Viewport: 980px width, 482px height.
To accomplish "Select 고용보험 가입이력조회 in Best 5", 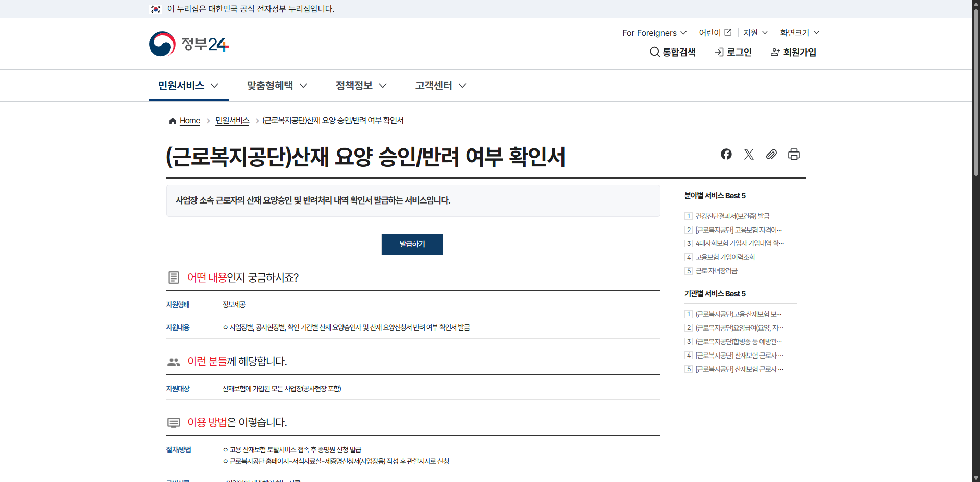I will 725,257.
